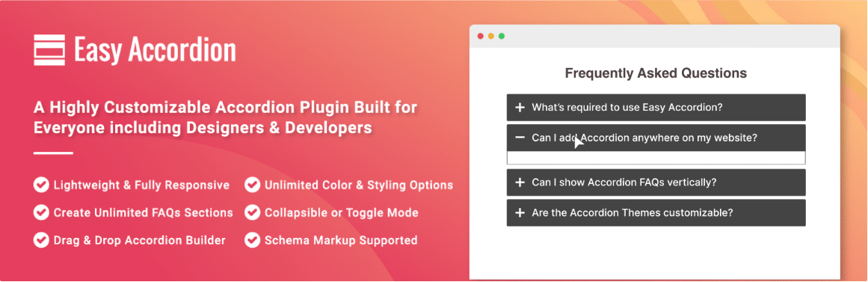Select 'Can I show Accordion FAQs vertically?' item

(656, 183)
